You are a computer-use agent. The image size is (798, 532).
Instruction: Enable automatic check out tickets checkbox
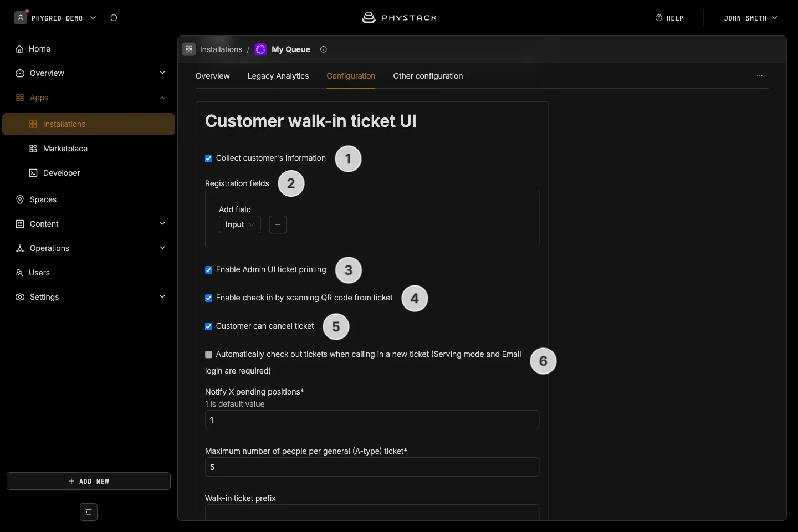coord(208,355)
